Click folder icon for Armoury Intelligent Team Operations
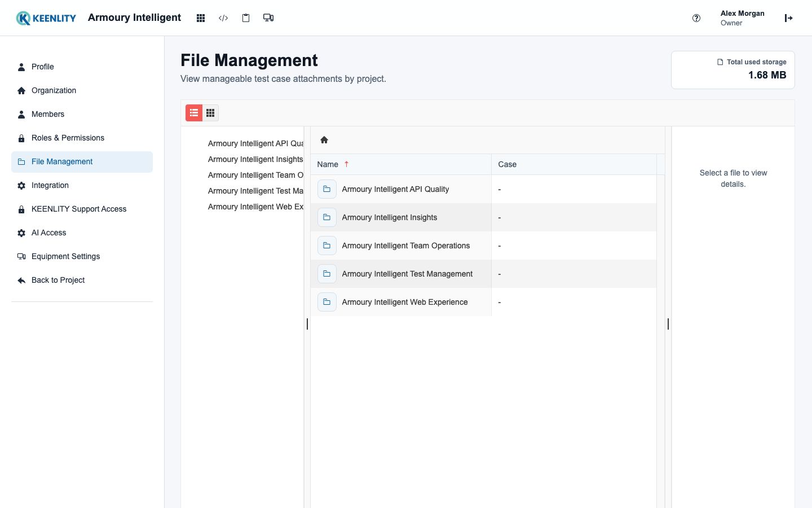The width and height of the screenshot is (812, 508). (x=327, y=246)
